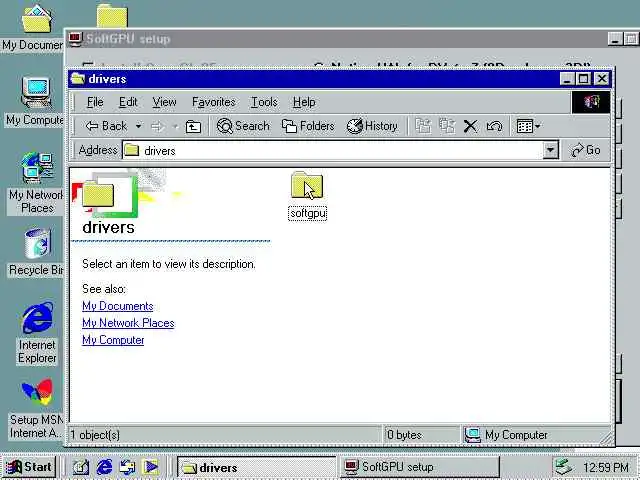
Task: Select the My Documents desktop icon
Action: 36,19
